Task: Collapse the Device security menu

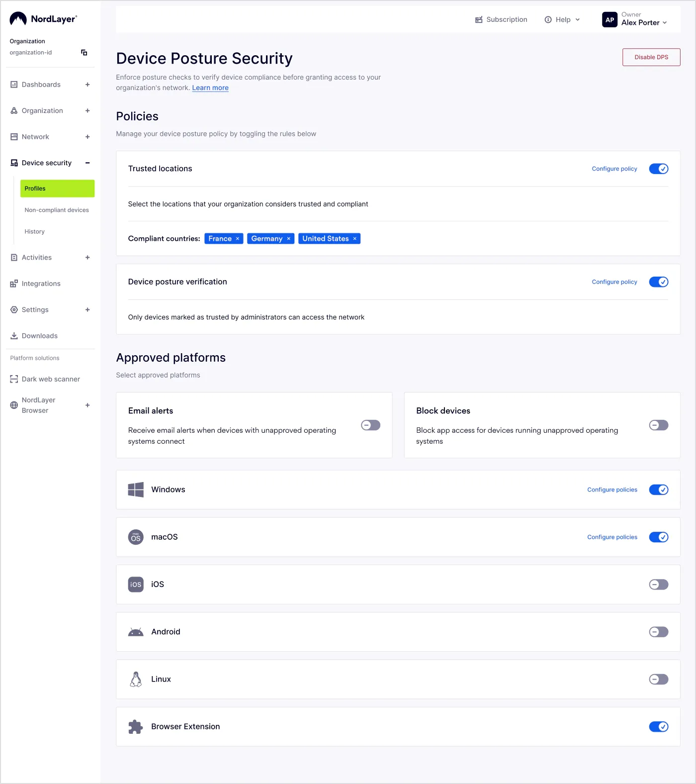Action: tap(87, 163)
